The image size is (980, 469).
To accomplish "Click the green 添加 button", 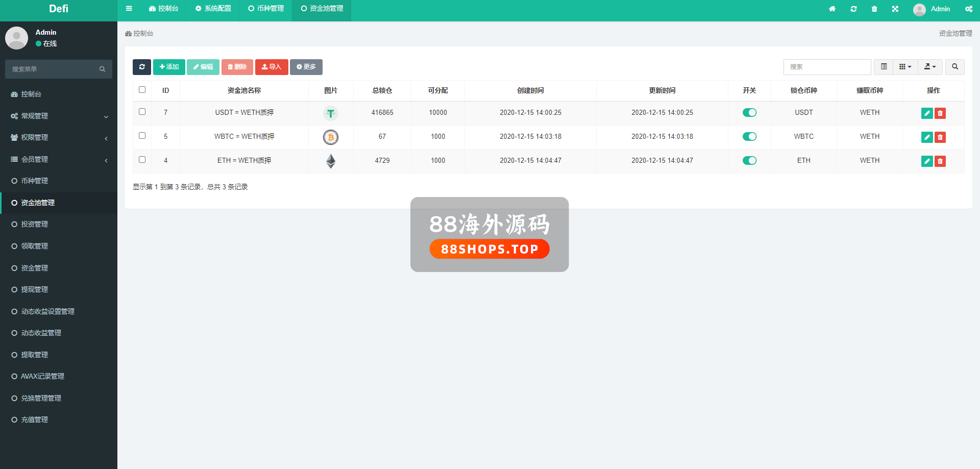I will tap(169, 67).
